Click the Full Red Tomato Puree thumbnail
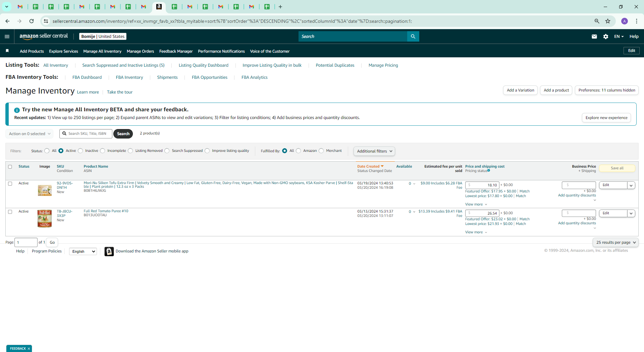Screen dimensions: 644x352 pos(45,219)
